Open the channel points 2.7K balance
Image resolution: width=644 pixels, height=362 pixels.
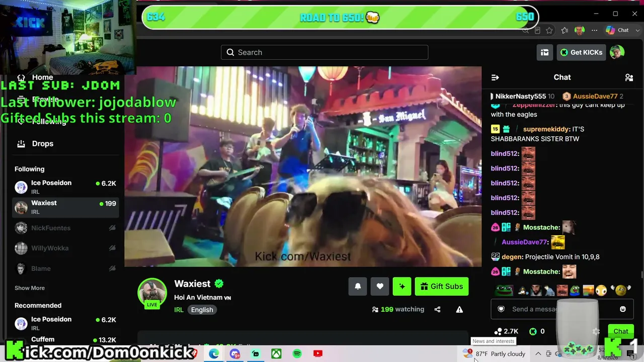(x=506, y=331)
